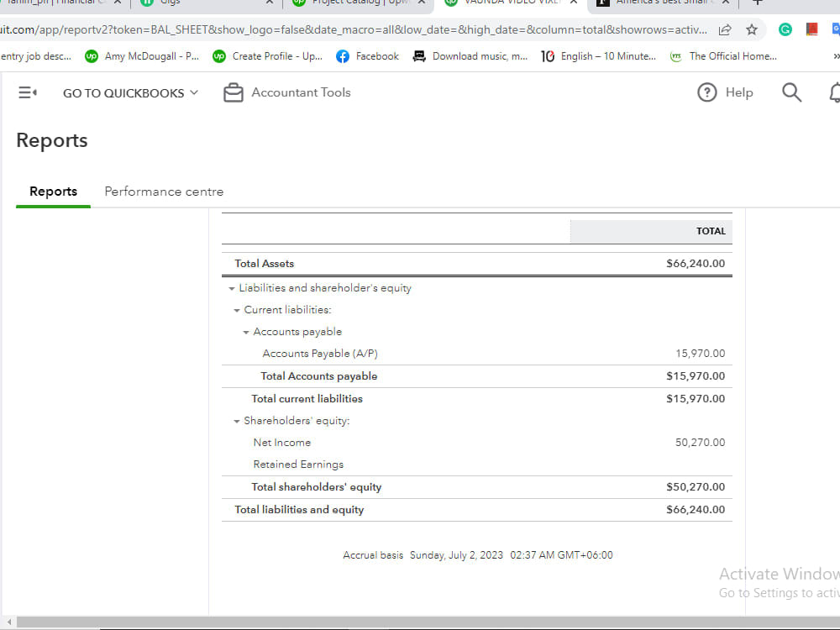
Task: Click the red book extension icon
Action: (811, 29)
